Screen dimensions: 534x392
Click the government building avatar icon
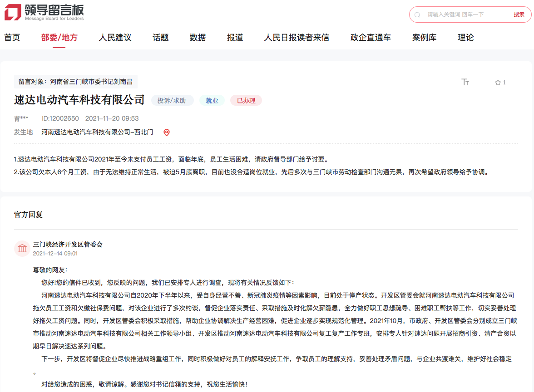coord(22,248)
